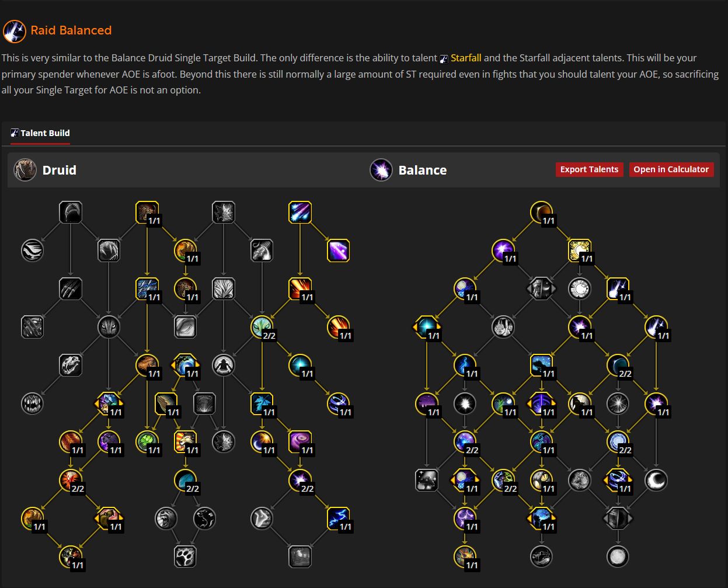Select the blue shooting stars Druid talent
The image size is (728, 588).
pos(300,213)
